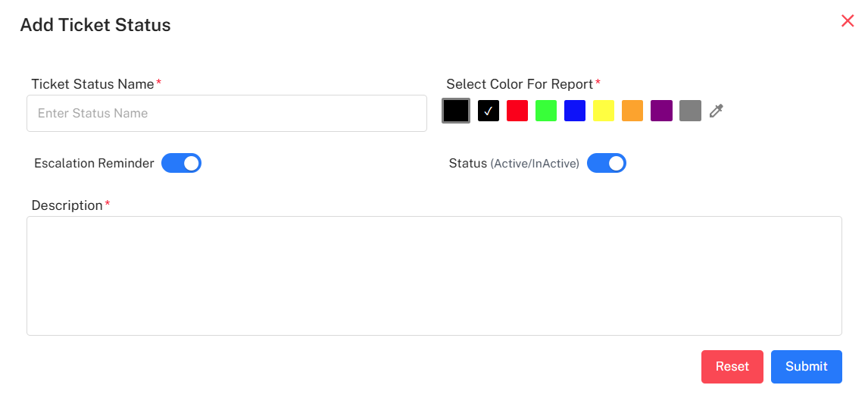Select the black swatch with checkmark
This screenshot has height=407, width=868.
pos(489,111)
